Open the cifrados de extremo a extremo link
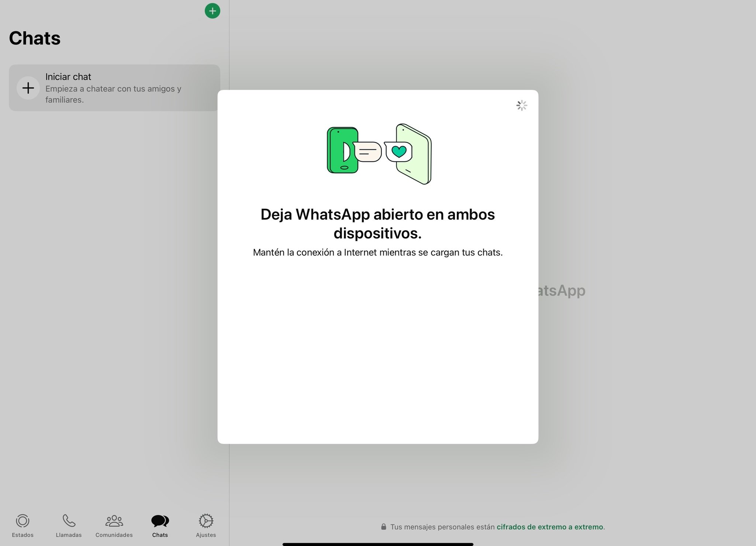 (x=550, y=527)
